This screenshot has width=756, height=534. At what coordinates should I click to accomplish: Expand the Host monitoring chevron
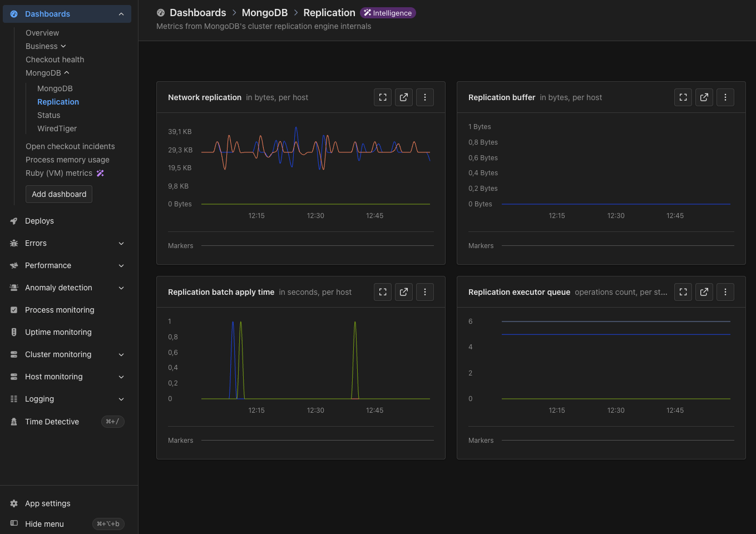[121, 377]
